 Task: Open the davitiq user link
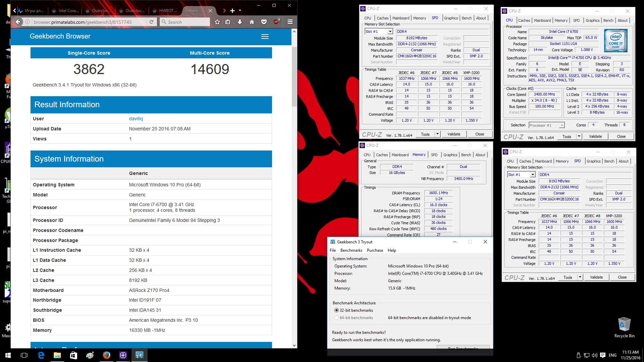(x=136, y=119)
